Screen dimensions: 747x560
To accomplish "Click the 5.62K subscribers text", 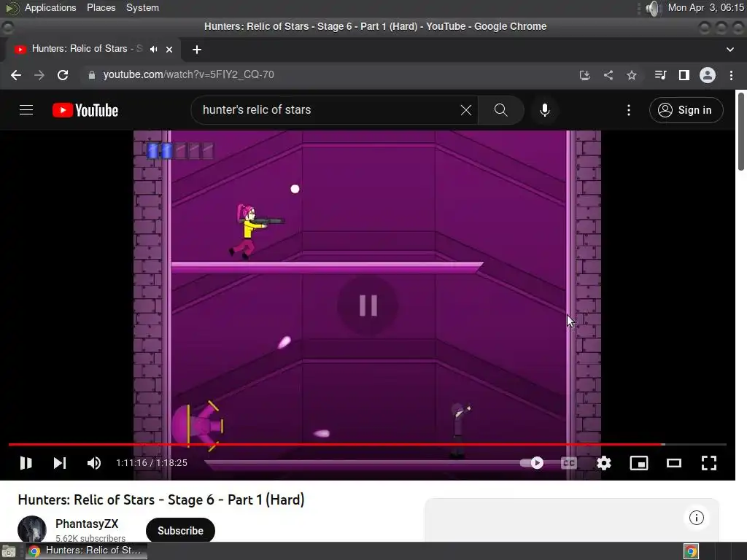I will pos(90,538).
